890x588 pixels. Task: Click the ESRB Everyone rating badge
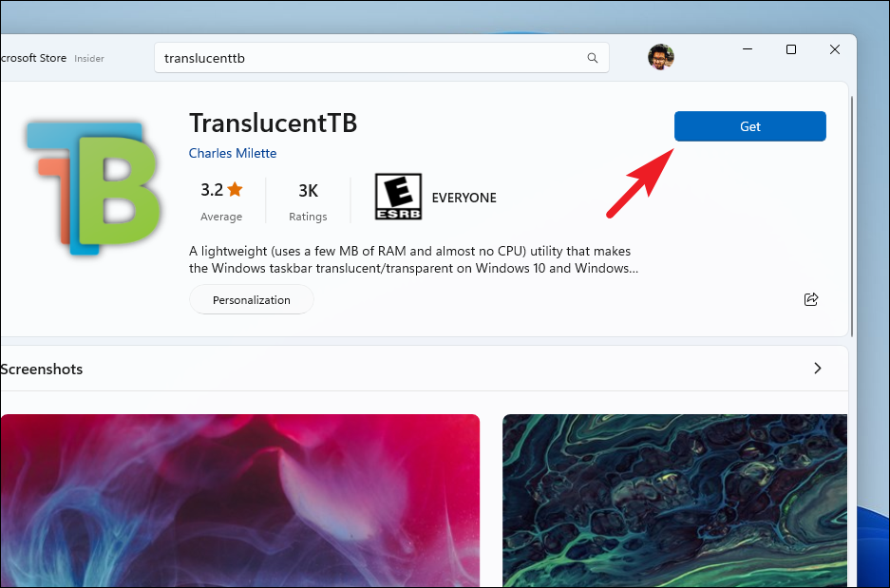coord(398,197)
